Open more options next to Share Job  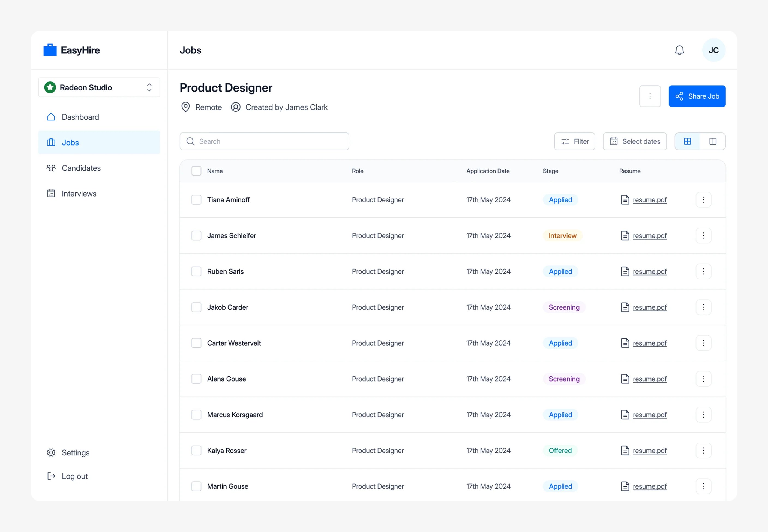pos(650,96)
